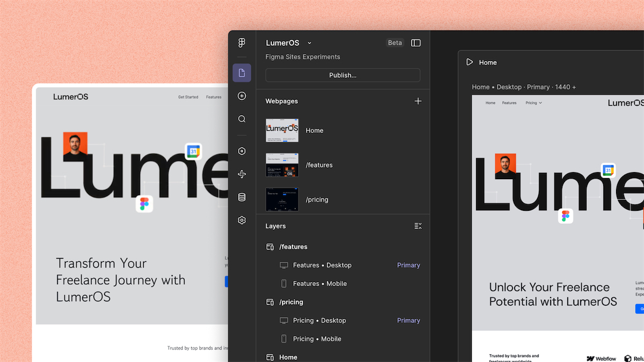Click the Layers section header
The height and width of the screenshot is (362, 644).
click(x=276, y=226)
